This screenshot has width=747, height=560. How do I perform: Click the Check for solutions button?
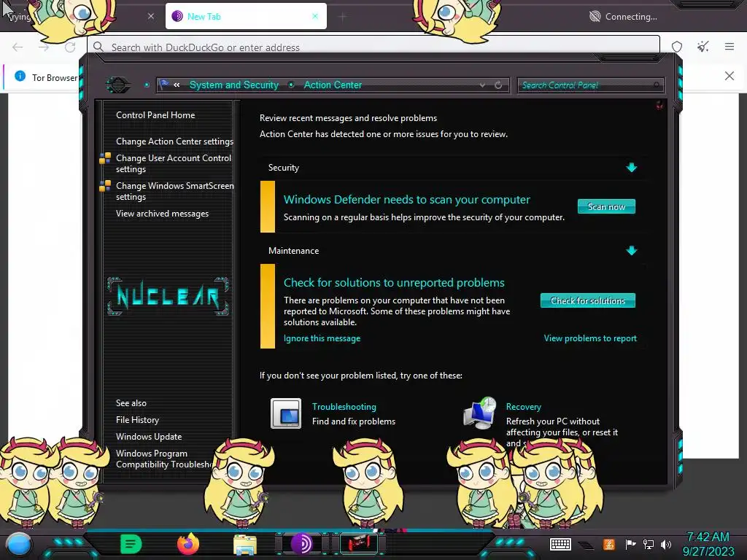(587, 300)
